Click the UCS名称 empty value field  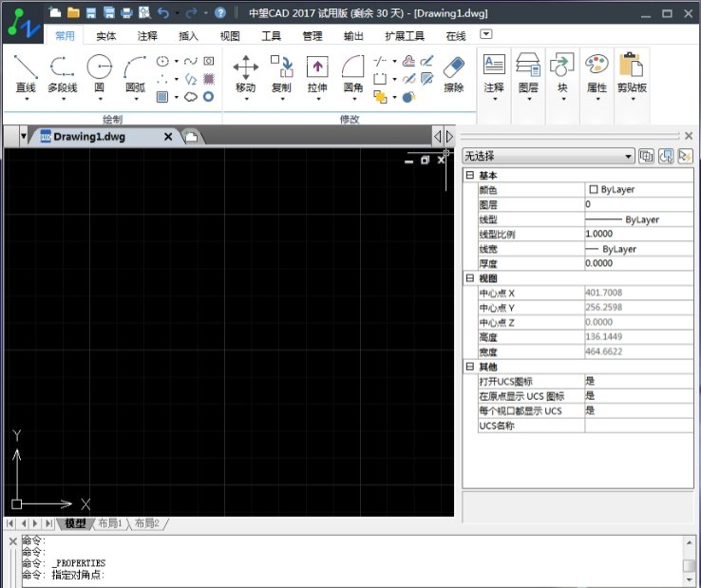(x=638, y=426)
